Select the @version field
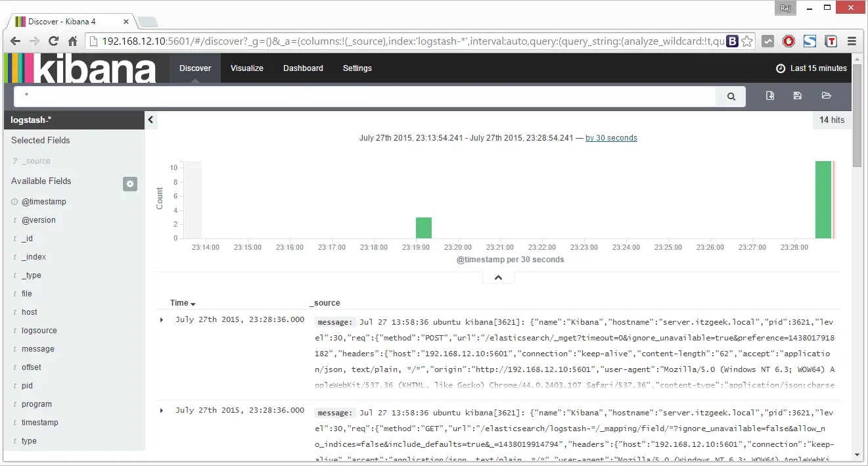This screenshot has width=868, height=466. (x=39, y=220)
